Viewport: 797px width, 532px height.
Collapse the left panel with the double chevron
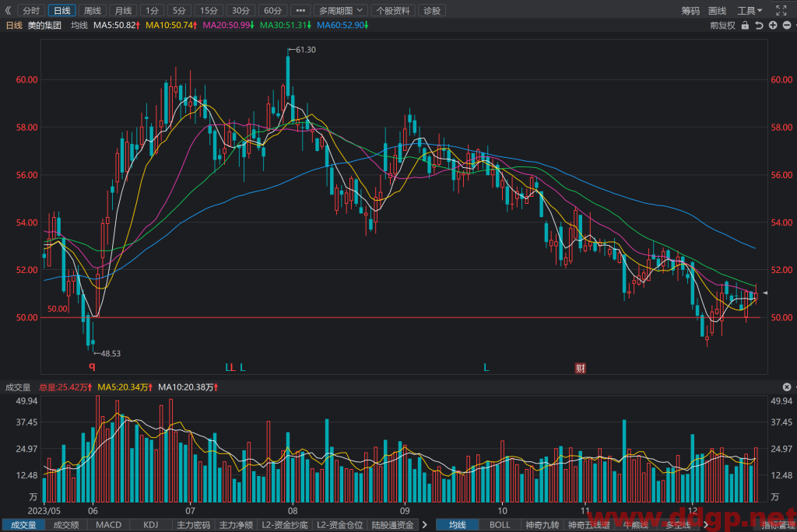(8, 10)
